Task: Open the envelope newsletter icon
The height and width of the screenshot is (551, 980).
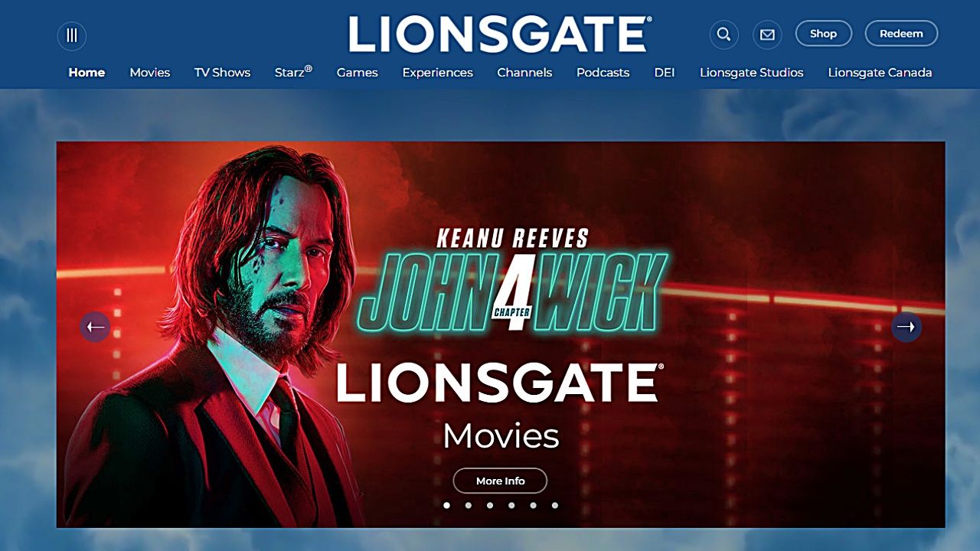Action: pyautogui.click(x=767, y=34)
